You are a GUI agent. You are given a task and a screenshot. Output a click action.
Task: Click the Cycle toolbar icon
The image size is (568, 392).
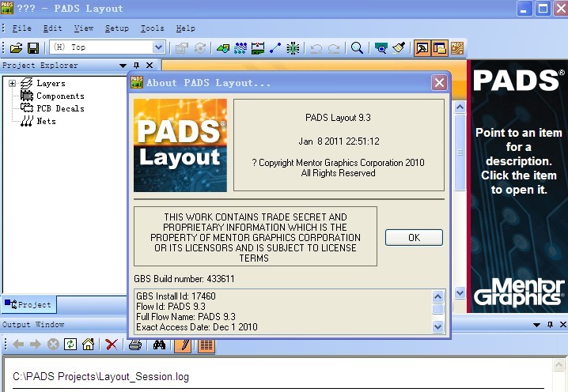[200, 47]
